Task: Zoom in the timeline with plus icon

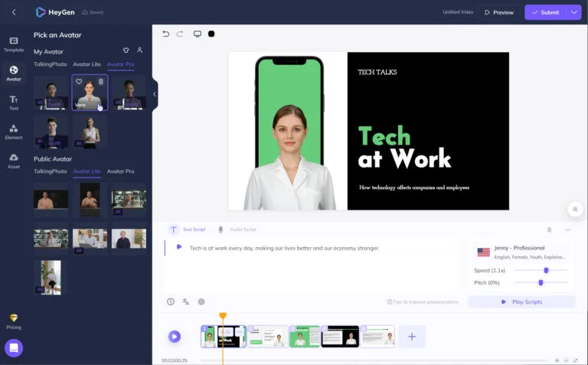Action: click(557, 360)
